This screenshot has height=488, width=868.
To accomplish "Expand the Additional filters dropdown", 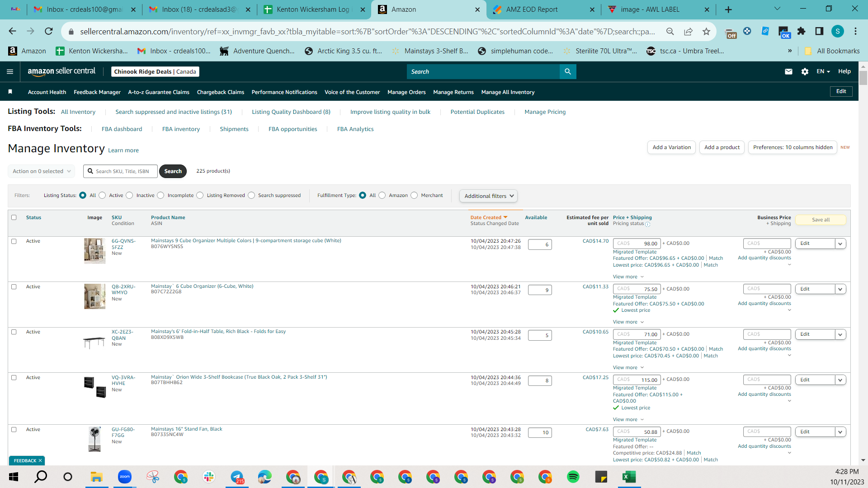I will click(488, 196).
